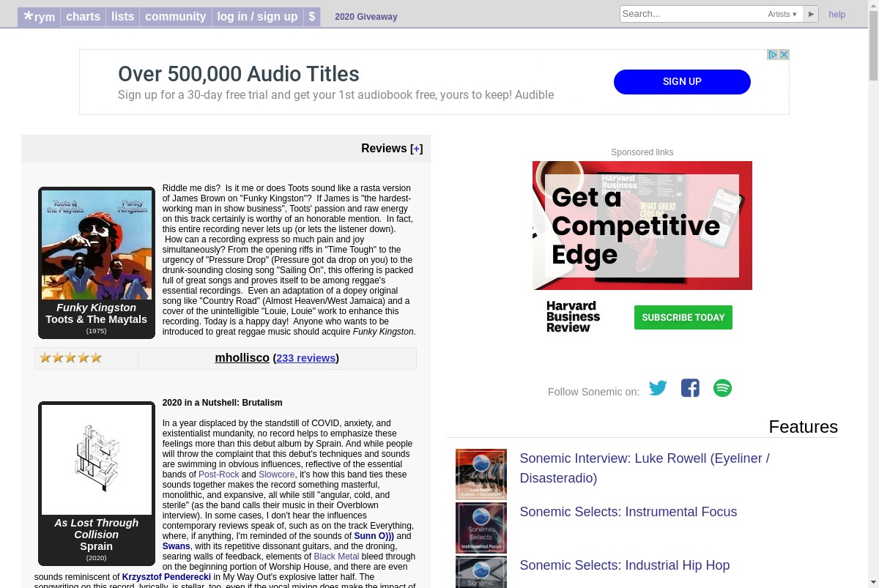The image size is (879, 588).
Task: Open Sonemic Interview: Luke Rowell article link
Action: point(645,468)
